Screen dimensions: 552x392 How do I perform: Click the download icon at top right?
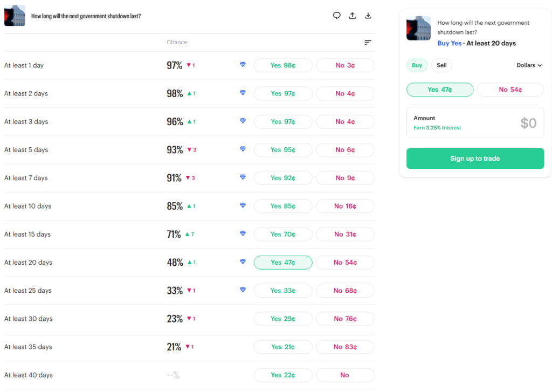click(x=368, y=16)
